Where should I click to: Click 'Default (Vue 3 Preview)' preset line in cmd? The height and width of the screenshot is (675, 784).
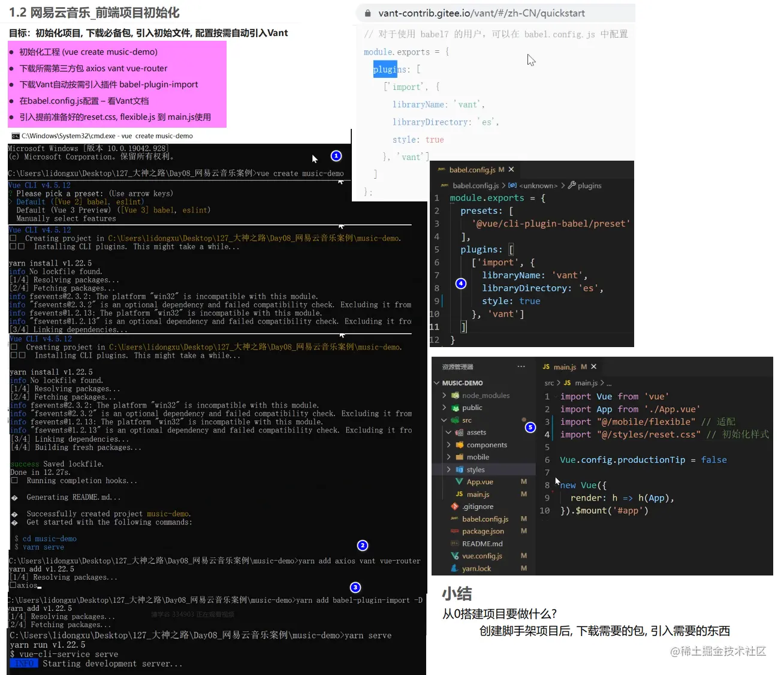coord(113,210)
